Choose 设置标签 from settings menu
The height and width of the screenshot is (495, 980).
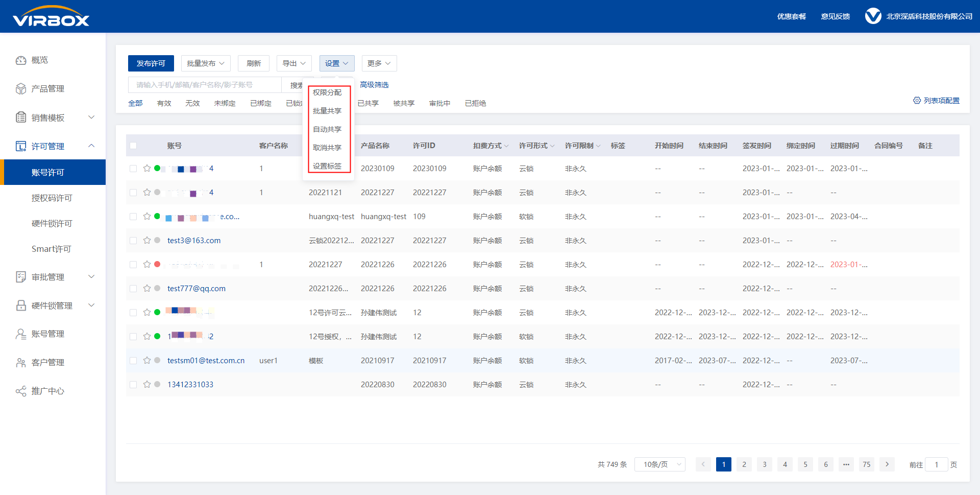pyautogui.click(x=327, y=166)
